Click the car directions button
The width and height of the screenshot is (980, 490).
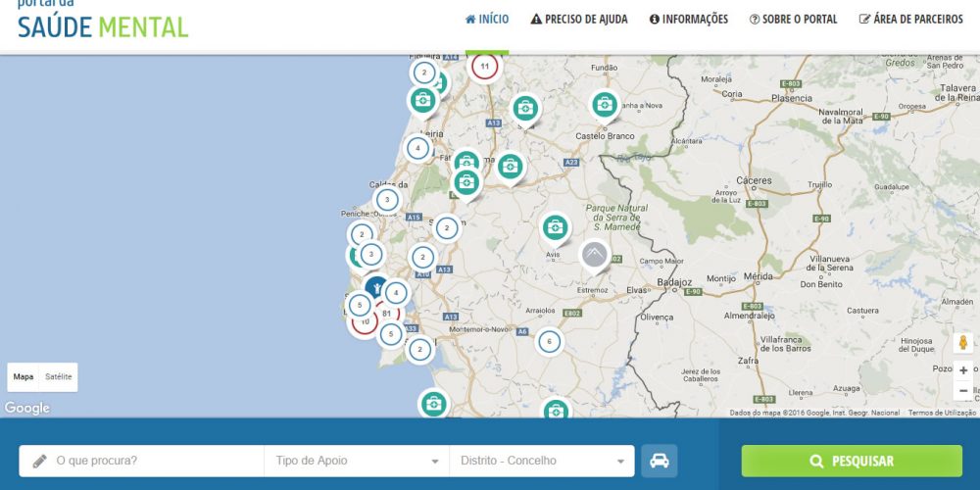(x=660, y=461)
